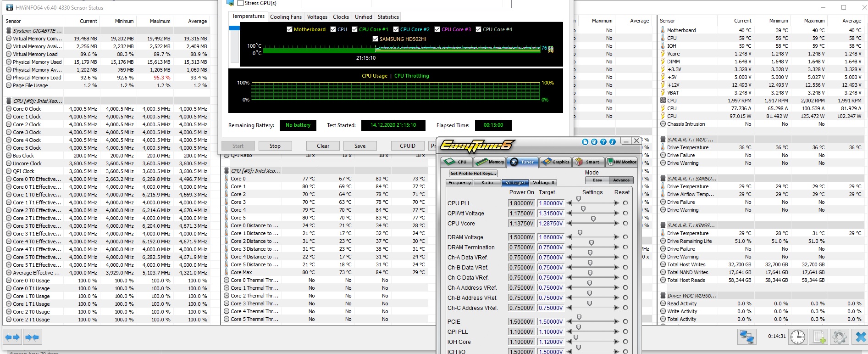Click the CPU PLL slider handle
This screenshot has height=354, width=868.
coord(579,199)
